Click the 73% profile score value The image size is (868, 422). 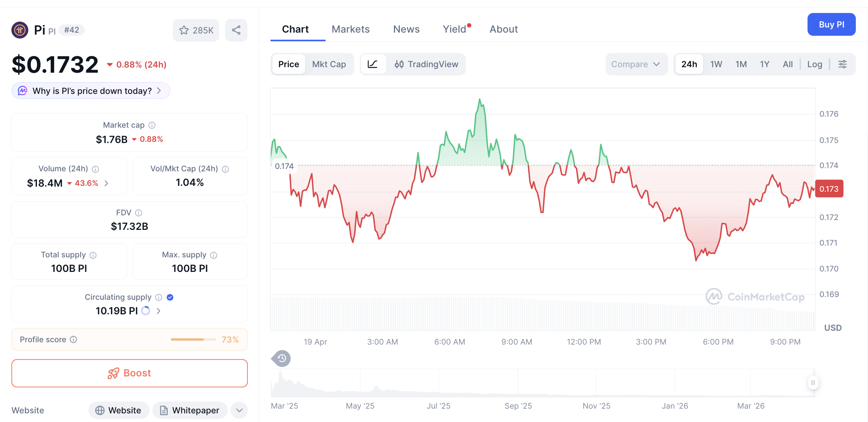click(230, 339)
